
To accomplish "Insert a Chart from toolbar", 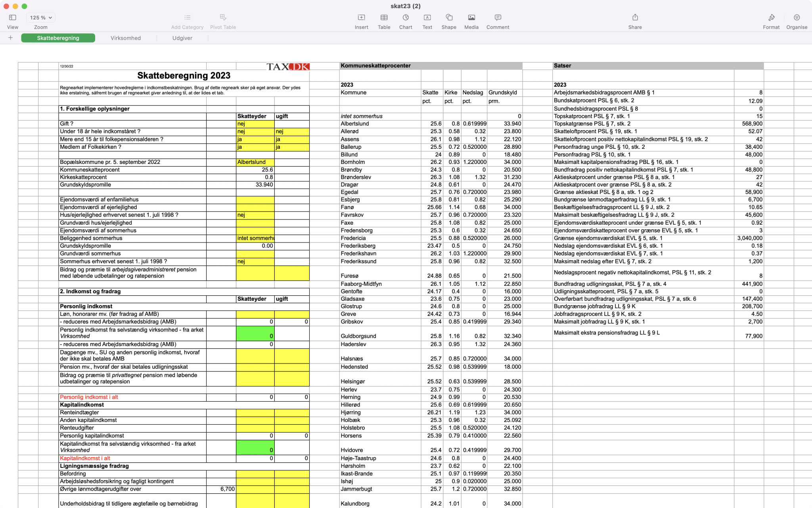I will tap(406, 17).
